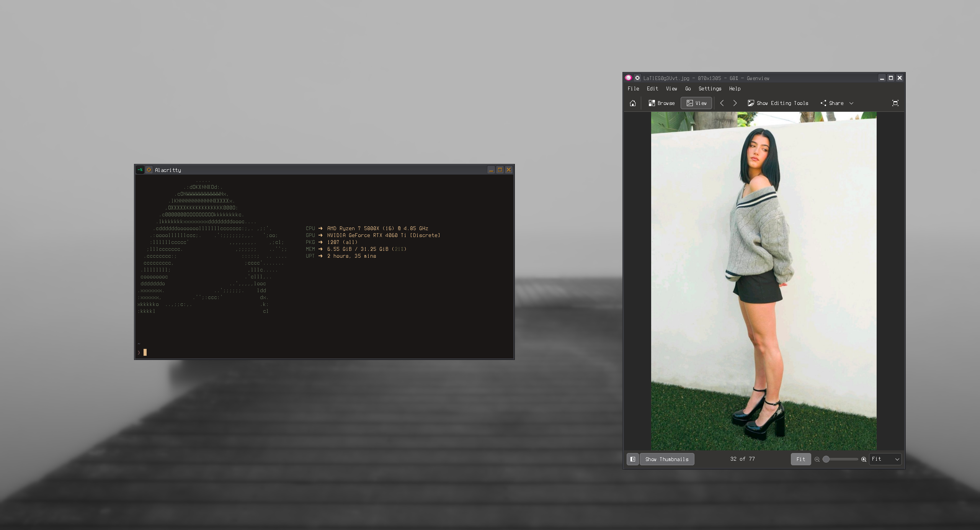
Task: Click the Alacritty terminal prompt area
Action: coord(268,352)
